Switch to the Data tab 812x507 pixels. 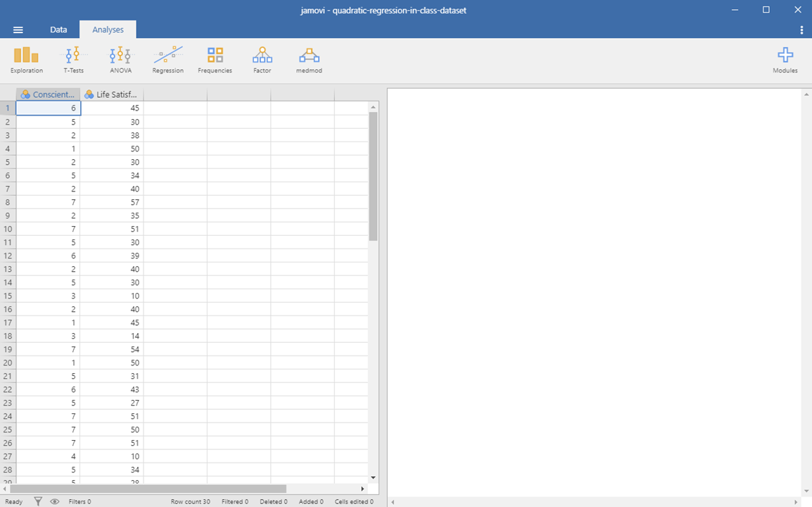click(58, 30)
